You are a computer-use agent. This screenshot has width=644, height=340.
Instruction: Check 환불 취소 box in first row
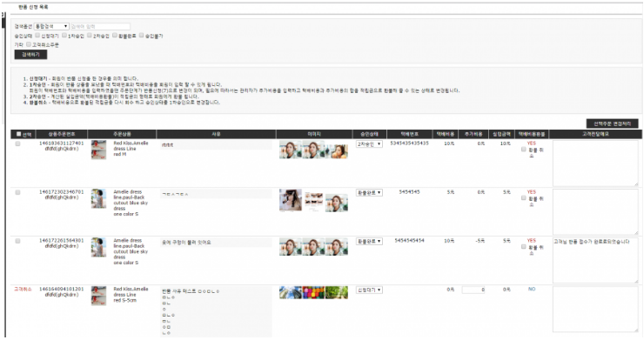click(524, 150)
